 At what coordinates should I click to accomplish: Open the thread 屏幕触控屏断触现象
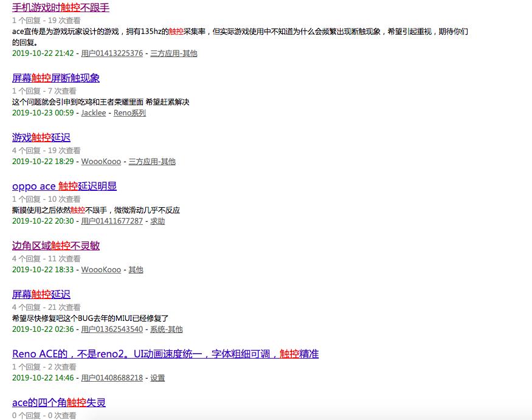click(55, 78)
